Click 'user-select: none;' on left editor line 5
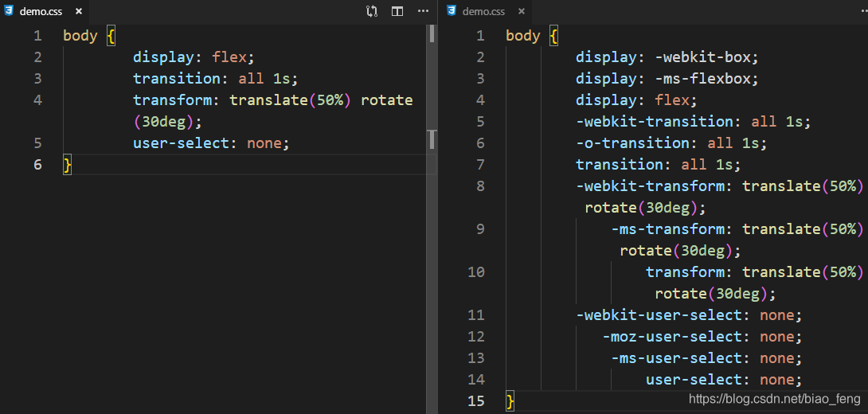 [211, 143]
